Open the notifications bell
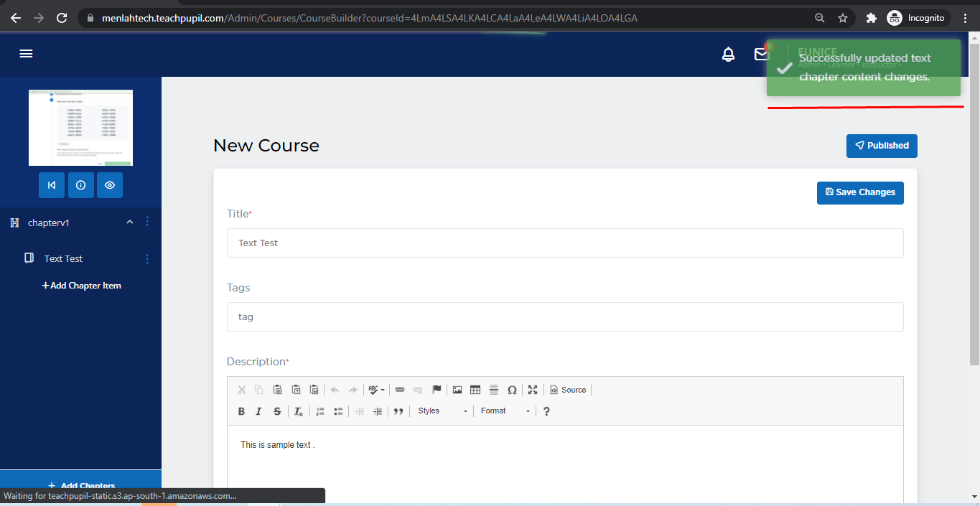Image resolution: width=980 pixels, height=506 pixels. [728, 54]
